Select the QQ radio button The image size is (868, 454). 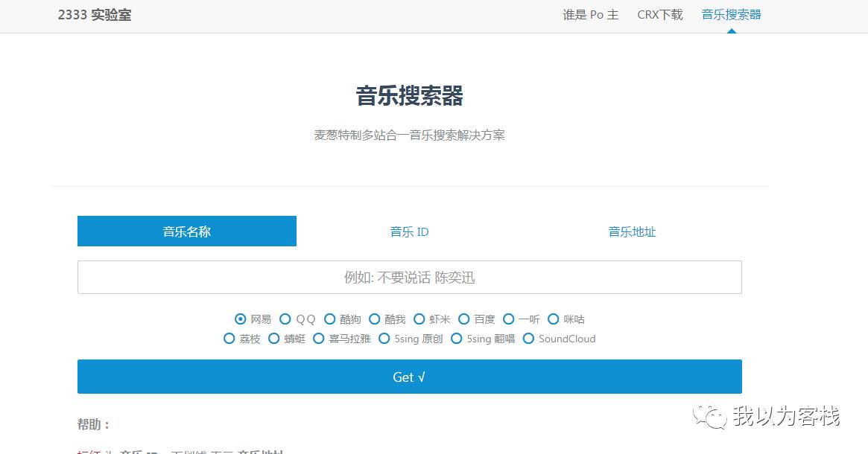pos(285,319)
